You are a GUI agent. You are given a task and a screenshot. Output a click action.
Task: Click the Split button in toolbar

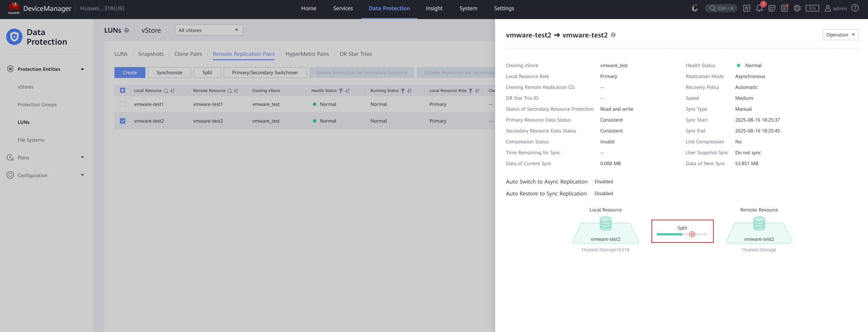coord(207,73)
